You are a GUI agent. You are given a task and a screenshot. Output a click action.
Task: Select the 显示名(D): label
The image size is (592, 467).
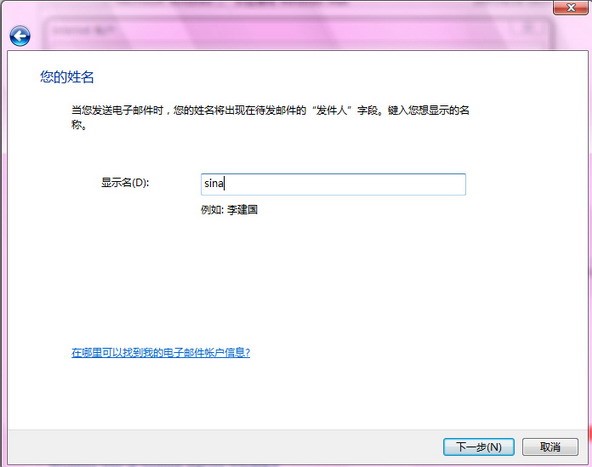point(125,183)
